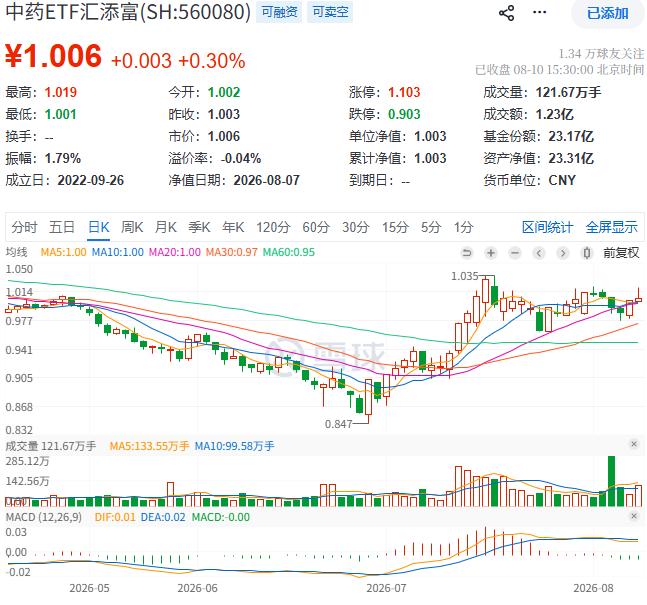Select the 月K chart tab

pos(165,227)
